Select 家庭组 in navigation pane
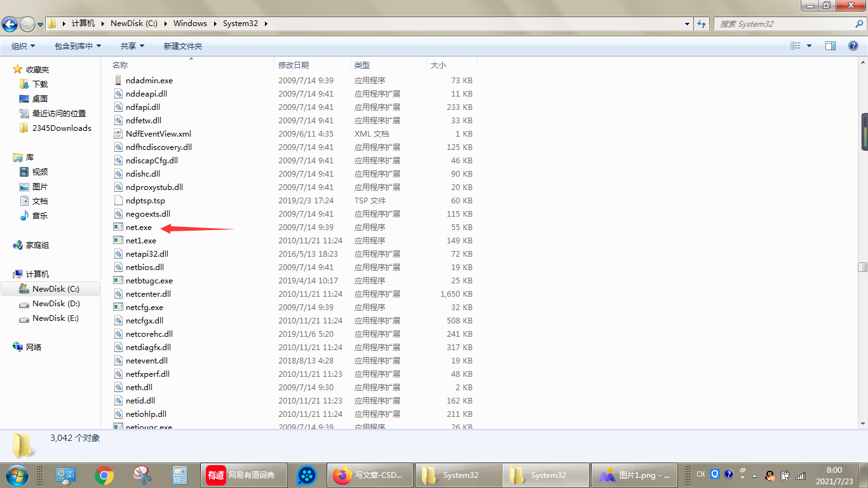 pos(37,245)
